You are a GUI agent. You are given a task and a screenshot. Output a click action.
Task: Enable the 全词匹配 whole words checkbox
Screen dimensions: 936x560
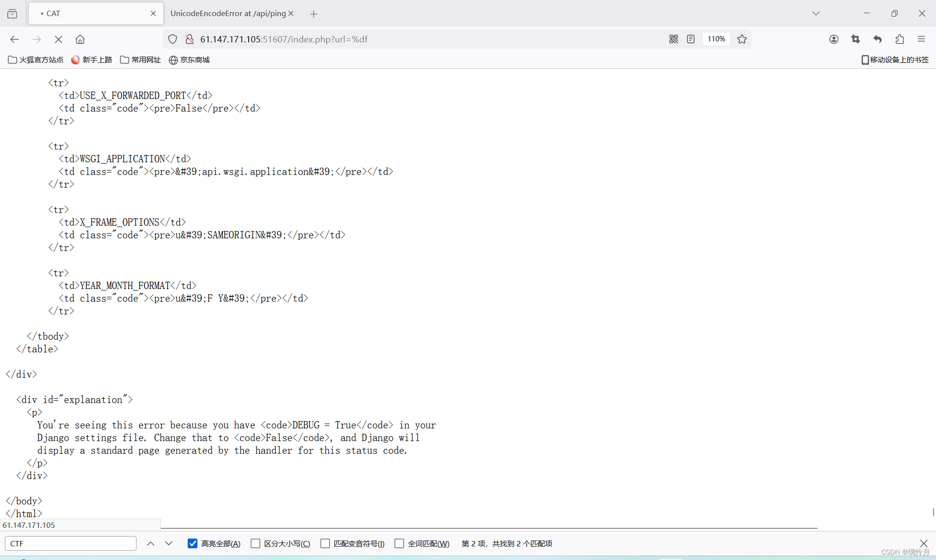coord(399,543)
